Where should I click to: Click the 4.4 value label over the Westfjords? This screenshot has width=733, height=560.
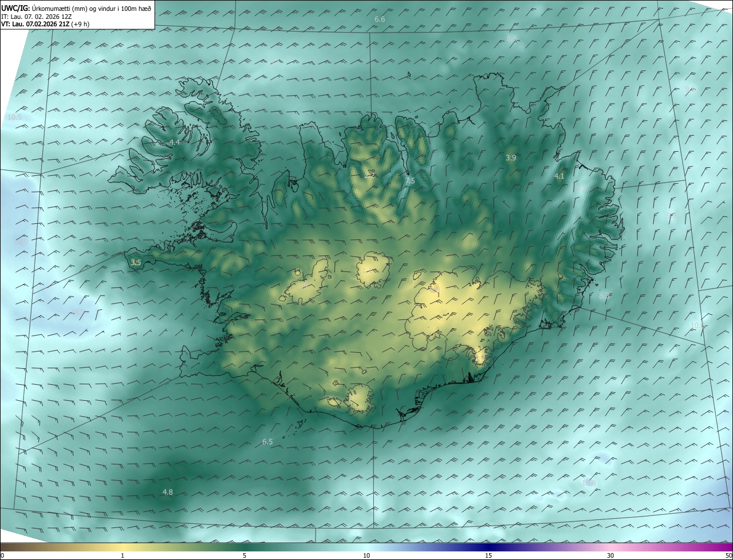pyautogui.click(x=174, y=142)
